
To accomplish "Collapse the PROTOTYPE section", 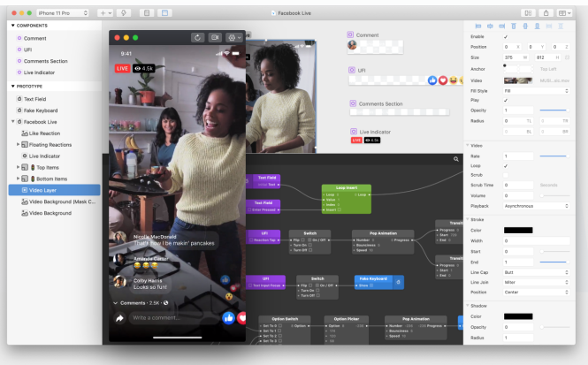I will pos(12,87).
